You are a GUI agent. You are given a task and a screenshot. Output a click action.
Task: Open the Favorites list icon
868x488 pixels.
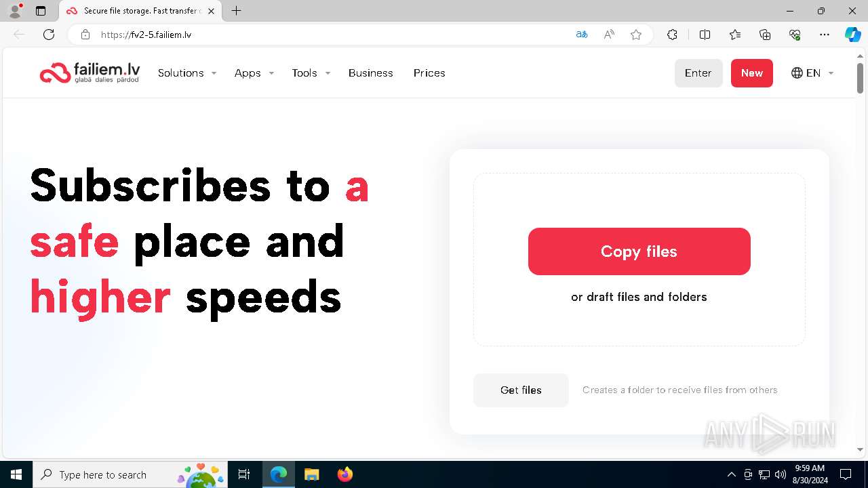click(x=735, y=35)
